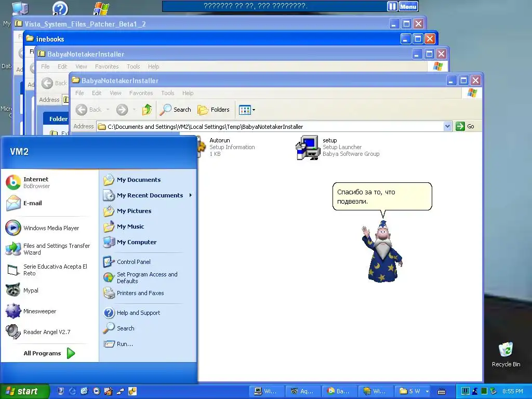532x399 pixels.
Task: Click the Search toolbar button
Action: (x=176, y=110)
